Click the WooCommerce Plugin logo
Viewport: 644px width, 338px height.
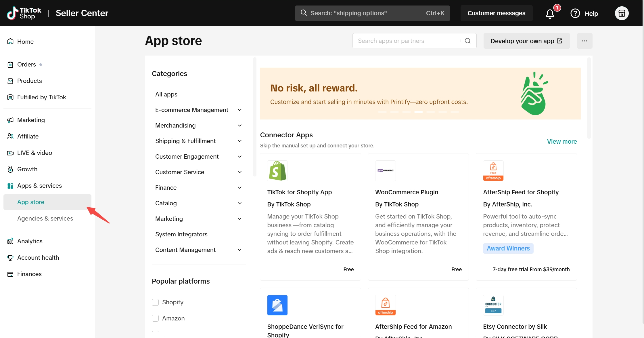[x=385, y=171]
